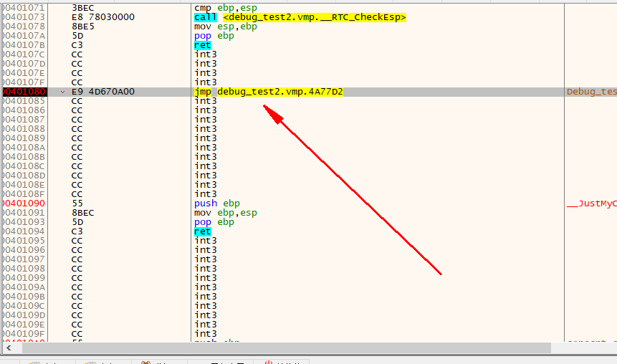This screenshot has width=617, height=364.
Task: Select the int3 instruction at 00401086
Action: [x=206, y=110]
